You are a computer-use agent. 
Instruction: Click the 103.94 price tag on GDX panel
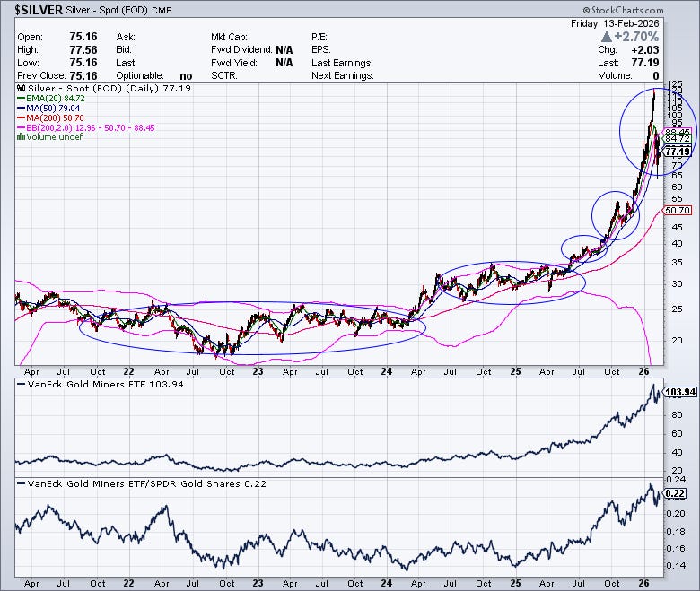[x=680, y=392]
